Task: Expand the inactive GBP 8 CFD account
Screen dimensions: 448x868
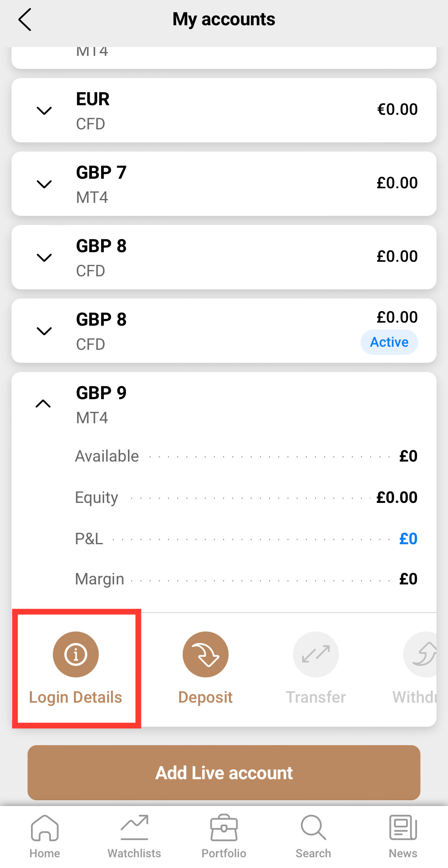Action: coord(44,258)
